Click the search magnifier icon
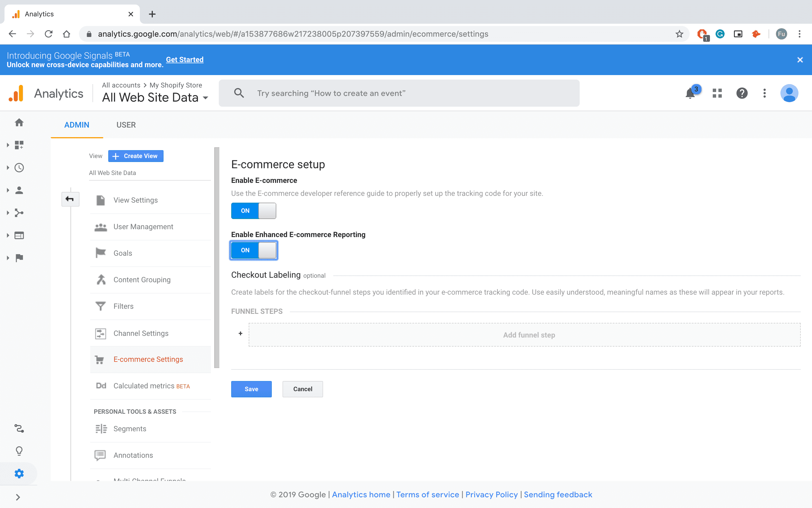Image resolution: width=812 pixels, height=508 pixels. click(239, 93)
